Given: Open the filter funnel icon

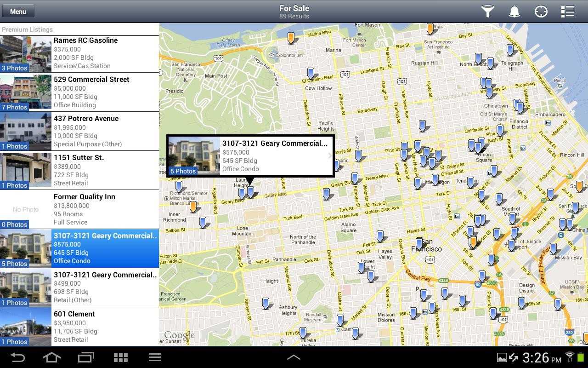Looking at the screenshot, I should [x=487, y=11].
